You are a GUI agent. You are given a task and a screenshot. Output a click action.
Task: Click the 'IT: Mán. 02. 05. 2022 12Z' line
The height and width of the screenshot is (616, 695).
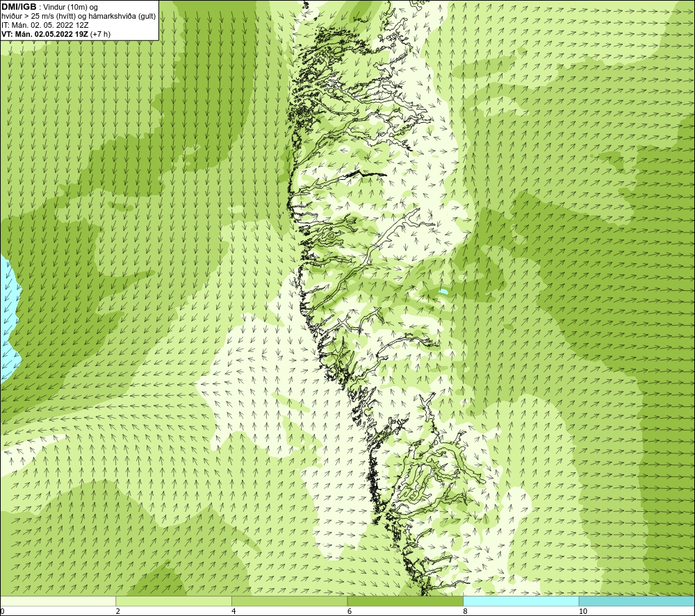pyautogui.click(x=44, y=25)
